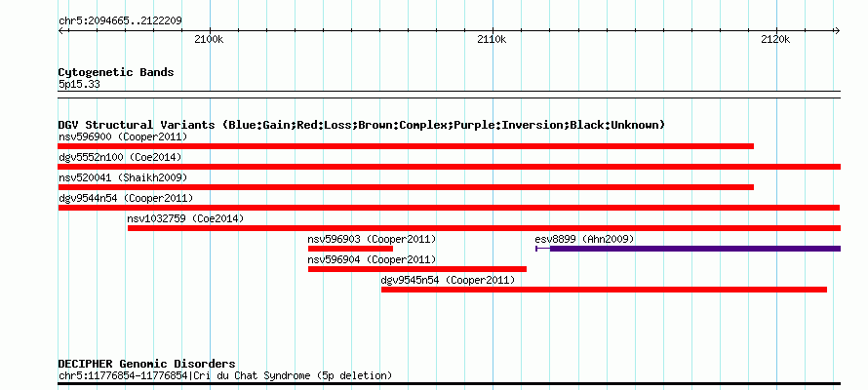The width and height of the screenshot is (868, 390).
Task: Click the nsv1032759 (Coe2014) red bar
Action: (x=485, y=228)
